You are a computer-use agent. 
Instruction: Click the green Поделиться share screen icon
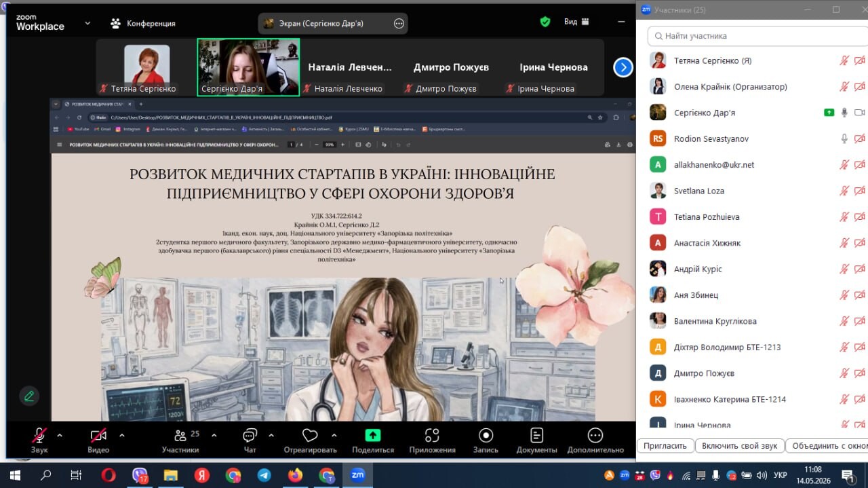point(373,435)
